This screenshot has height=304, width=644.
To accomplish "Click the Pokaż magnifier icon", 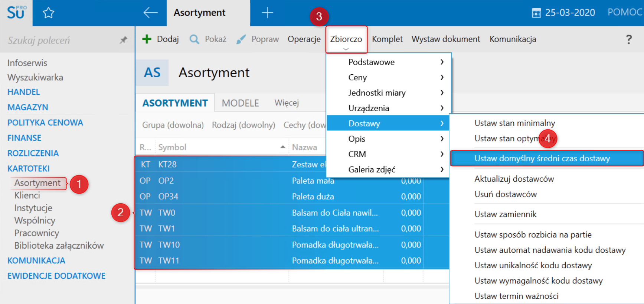I will (194, 39).
